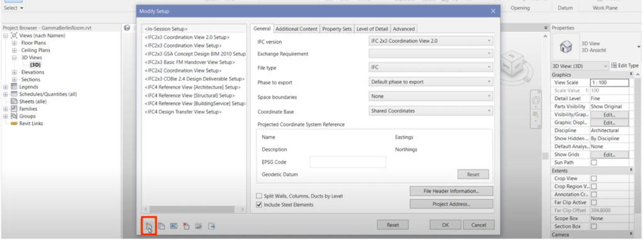
Task: Open the 3D View: {3D} instance dropdown
Action: [x=580, y=65]
